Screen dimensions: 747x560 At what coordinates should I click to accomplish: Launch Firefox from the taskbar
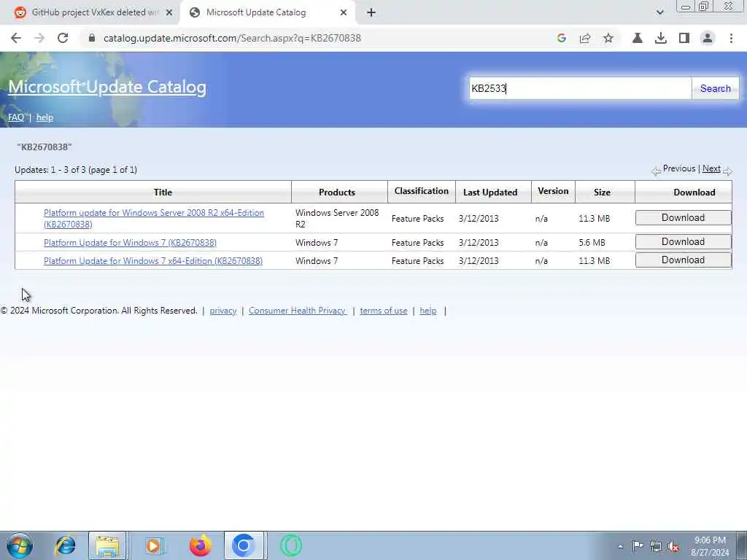[x=201, y=545]
